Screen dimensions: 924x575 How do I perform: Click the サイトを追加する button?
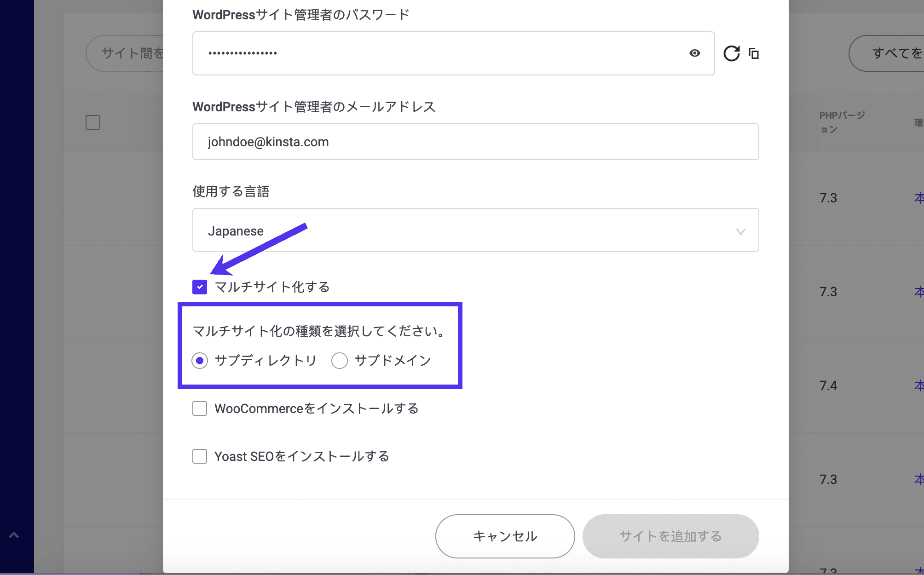(670, 535)
